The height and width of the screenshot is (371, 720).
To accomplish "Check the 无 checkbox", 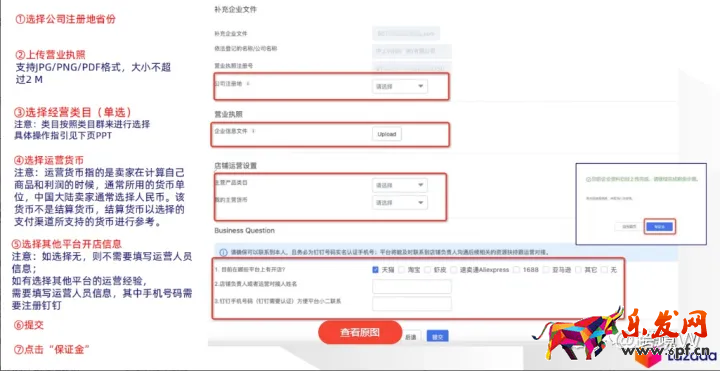I will pyautogui.click(x=604, y=270).
